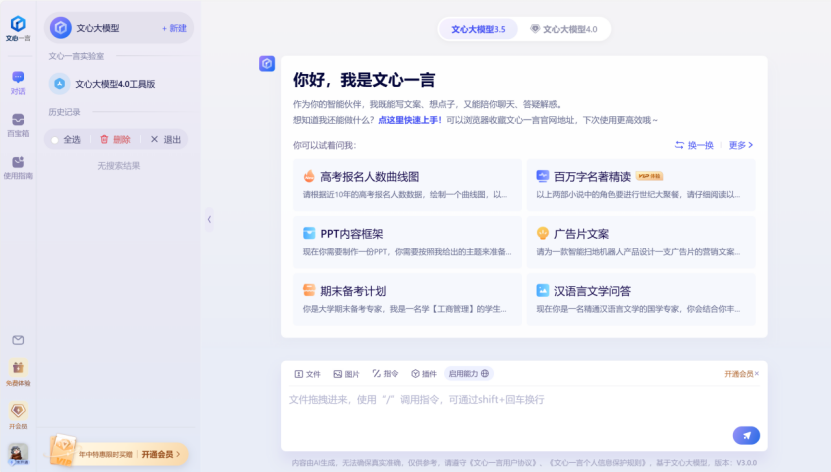Open the 使用指南 user guide
831x472 pixels.
(x=18, y=168)
